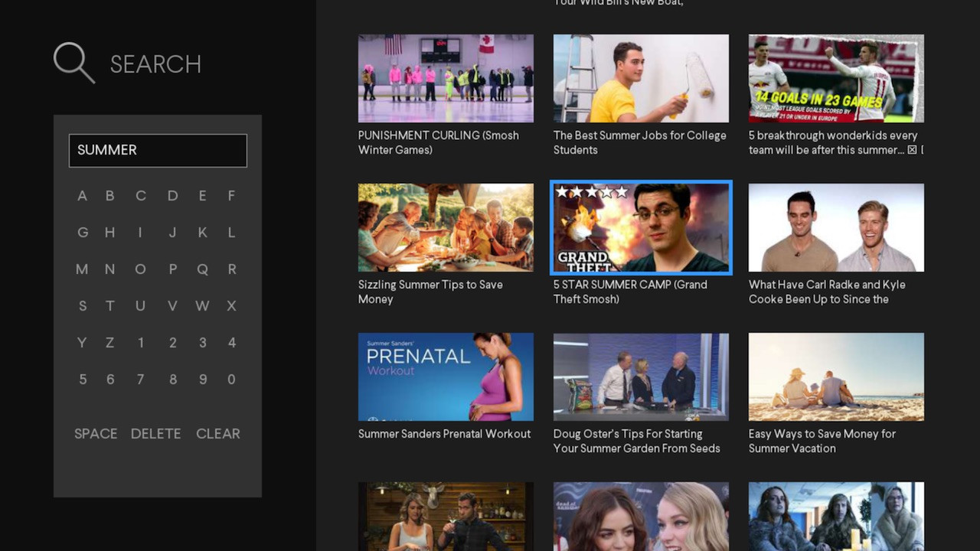
Task: Tap the letter X key
Action: (231, 306)
